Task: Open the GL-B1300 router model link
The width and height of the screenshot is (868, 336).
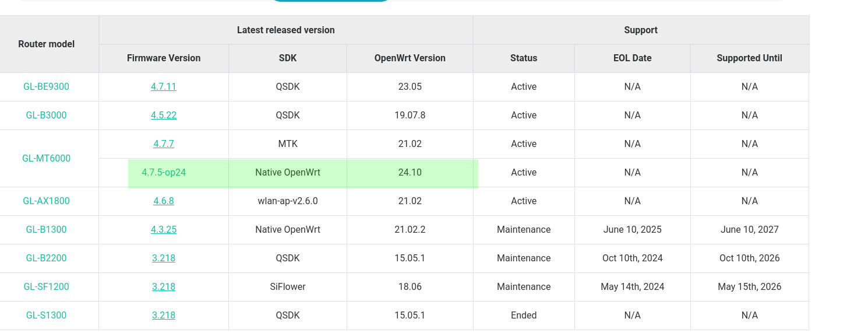Action: (46, 230)
